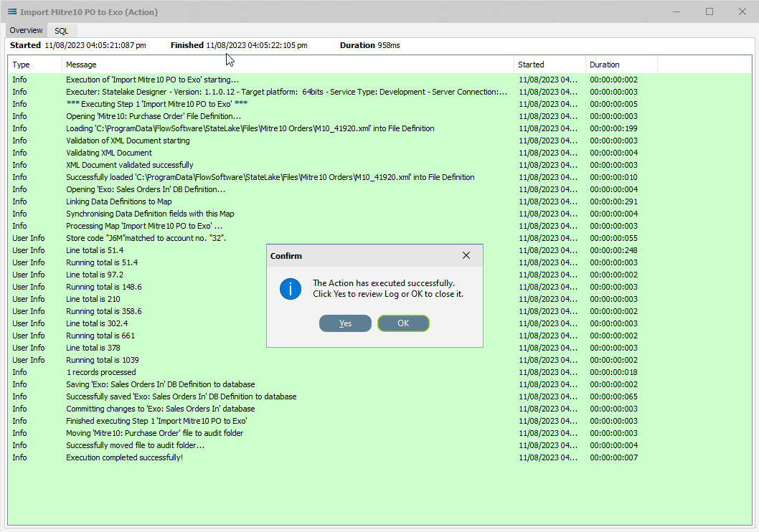Maximize the Import Mitre10 PO window
This screenshot has height=532, width=759.
pyautogui.click(x=709, y=11)
